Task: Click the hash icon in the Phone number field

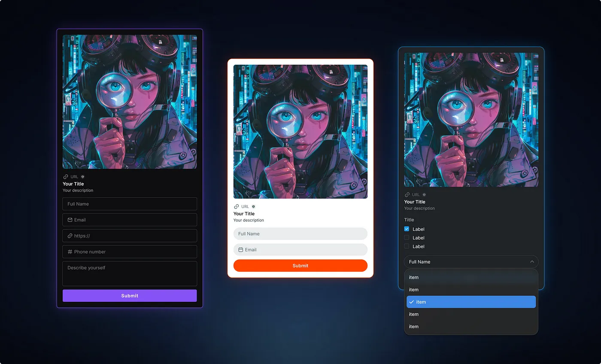Action: click(x=70, y=252)
